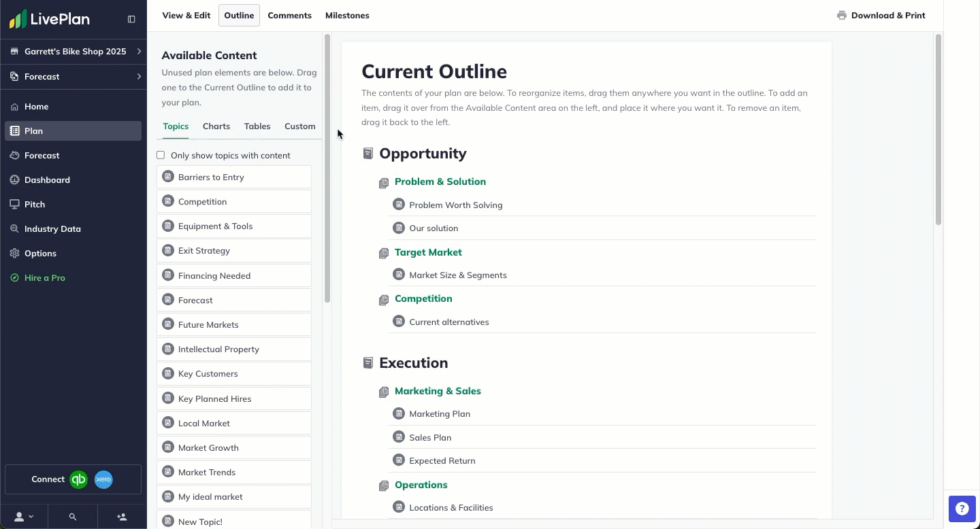980x529 pixels.
Task: Click the Hire a Pro compass icon
Action: tap(14, 278)
